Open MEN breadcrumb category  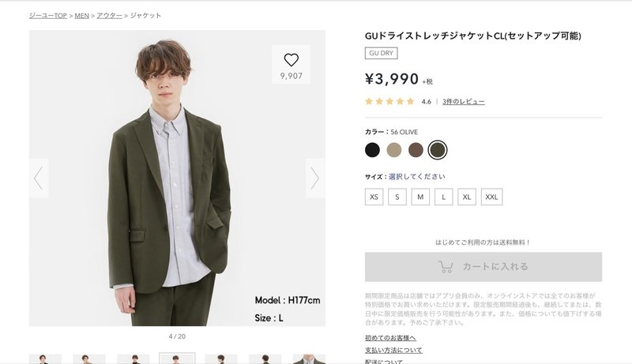pos(82,16)
